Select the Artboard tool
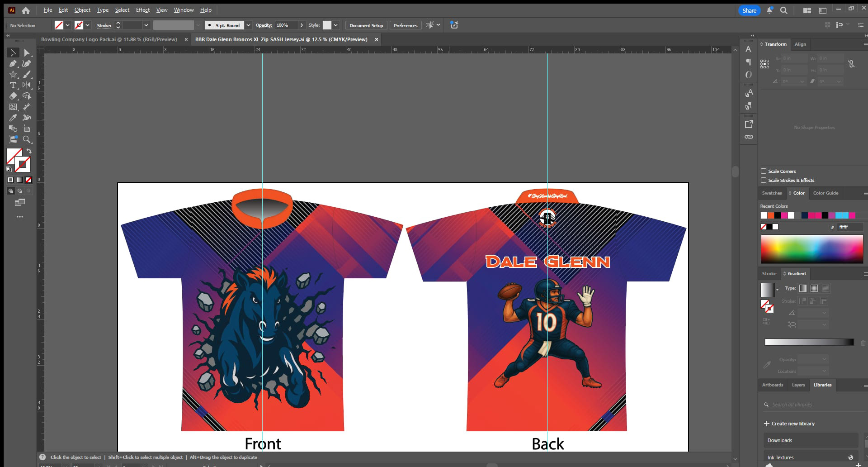Viewport: 868px width, 467px height. [27, 129]
